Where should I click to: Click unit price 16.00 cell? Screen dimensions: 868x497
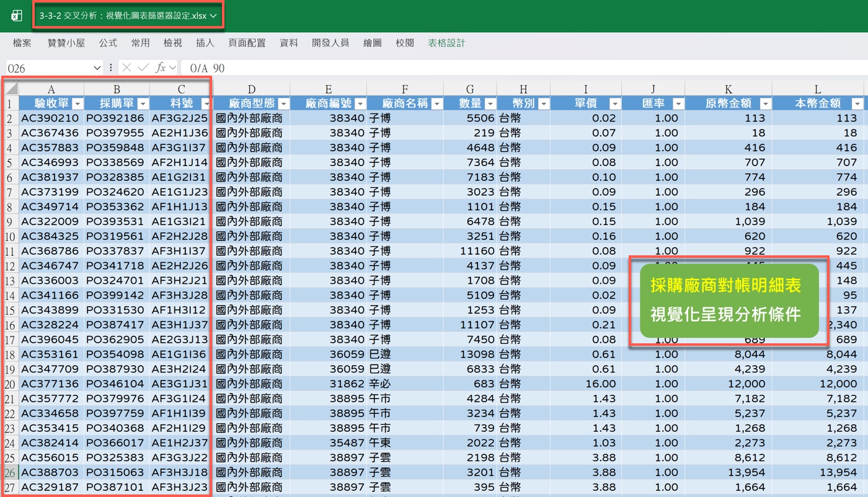[x=586, y=384]
